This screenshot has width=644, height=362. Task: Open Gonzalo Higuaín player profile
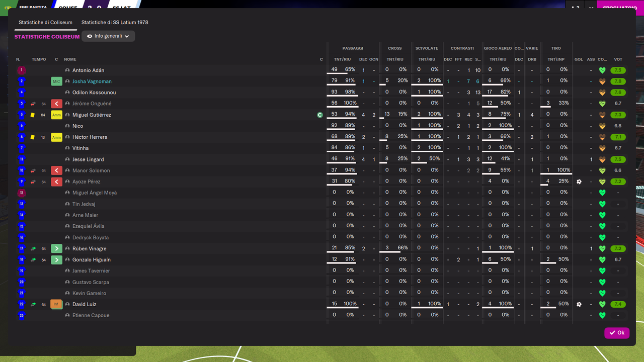tap(92, 259)
